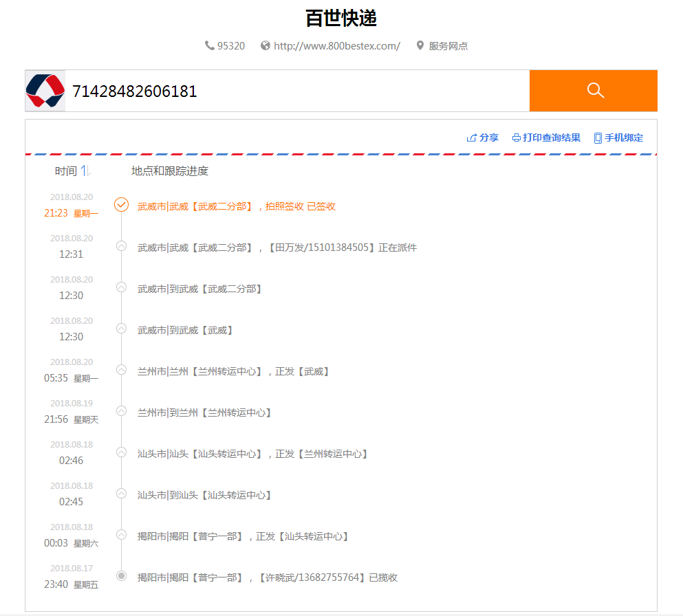Click timeline marker for 汕头 正发【兰州转运中心】
This screenshot has height=616, width=683.
[122, 452]
